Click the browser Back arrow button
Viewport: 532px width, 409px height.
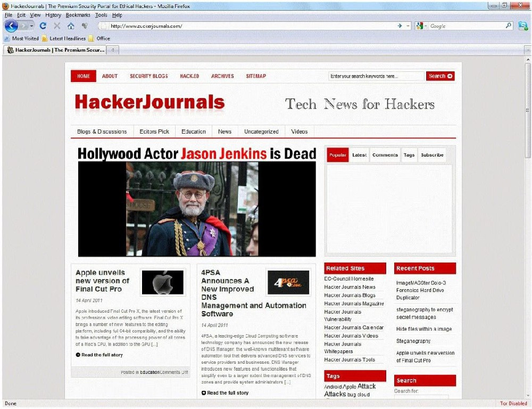coord(11,26)
